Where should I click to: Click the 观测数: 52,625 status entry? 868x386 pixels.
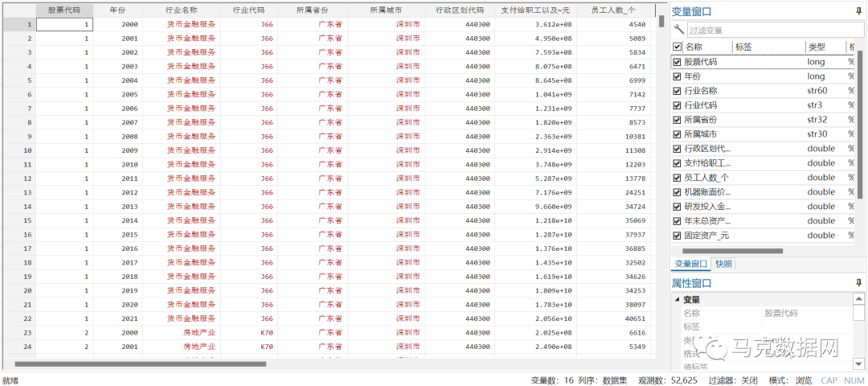pos(668,380)
